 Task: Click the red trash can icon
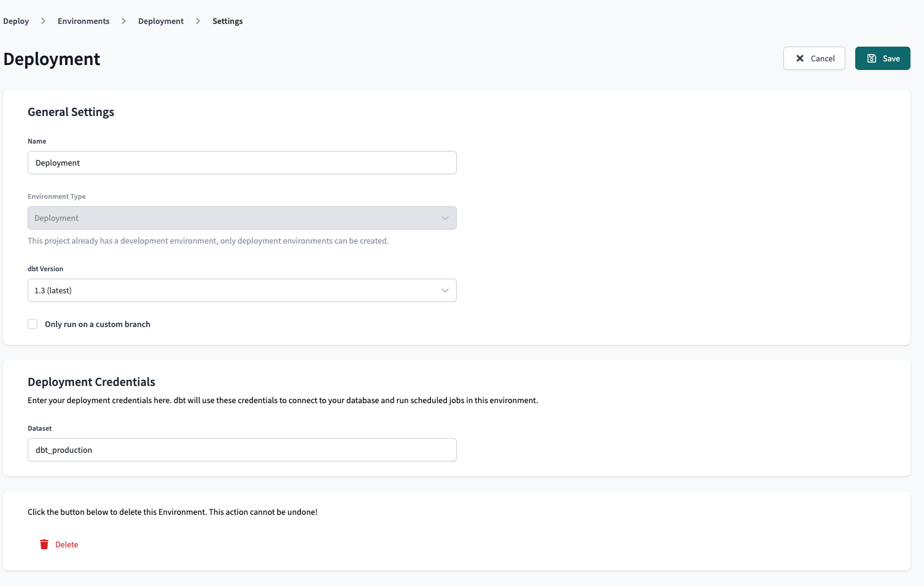coord(44,544)
